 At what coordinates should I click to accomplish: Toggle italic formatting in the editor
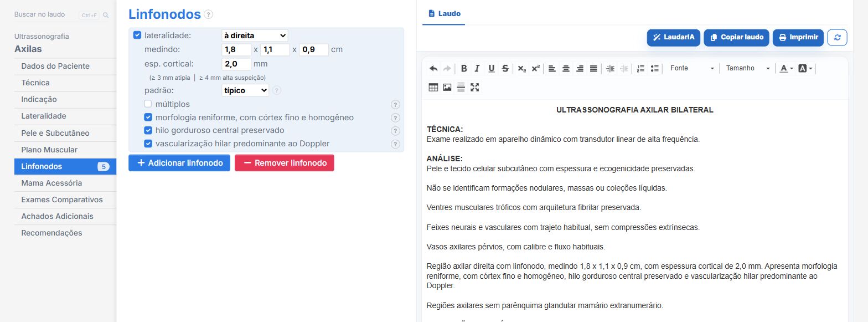click(477, 68)
